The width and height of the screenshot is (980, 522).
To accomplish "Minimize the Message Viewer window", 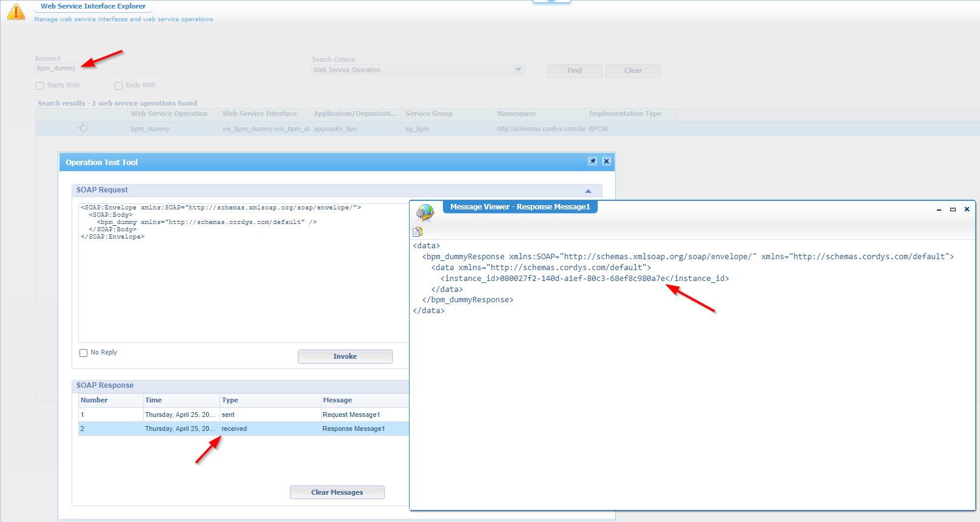I will pyautogui.click(x=939, y=209).
